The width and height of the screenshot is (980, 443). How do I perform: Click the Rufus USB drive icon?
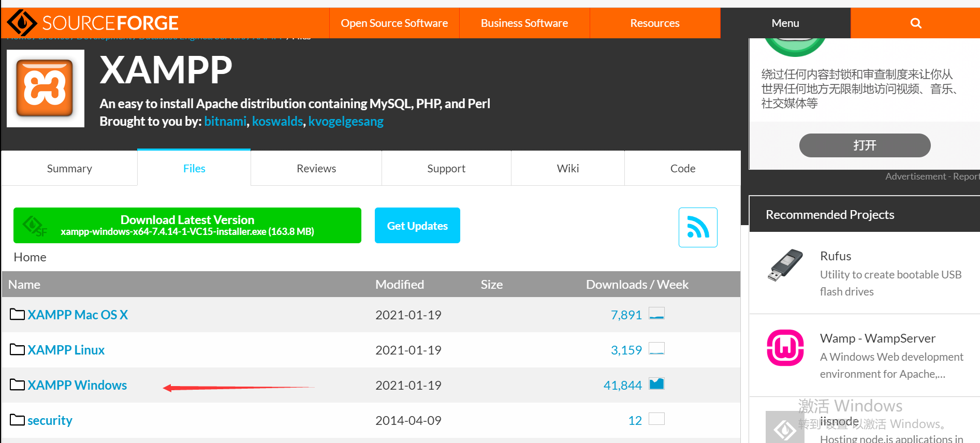coord(785,265)
